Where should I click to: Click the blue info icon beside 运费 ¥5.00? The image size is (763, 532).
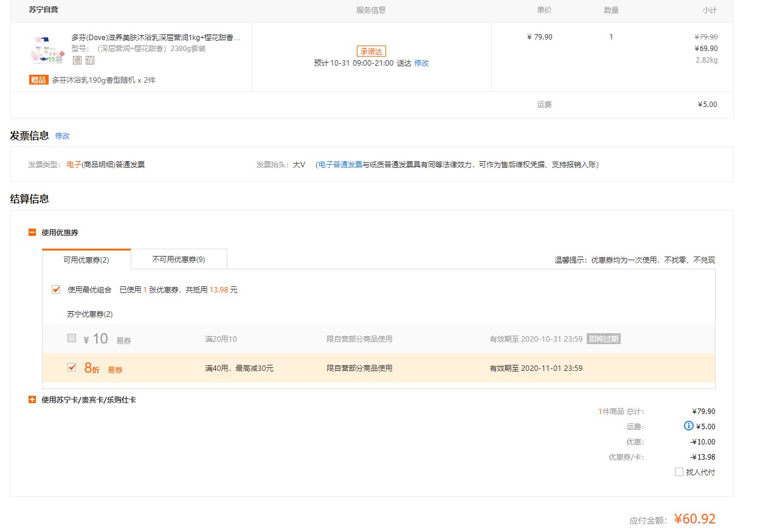[x=689, y=426]
